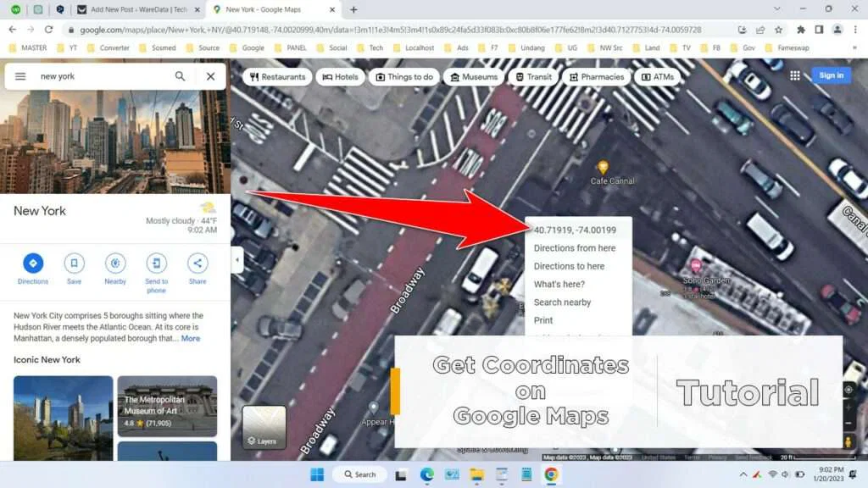The height and width of the screenshot is (488, 868).
Task: Show nearby ATMs on the map
Action: (658, 76)
